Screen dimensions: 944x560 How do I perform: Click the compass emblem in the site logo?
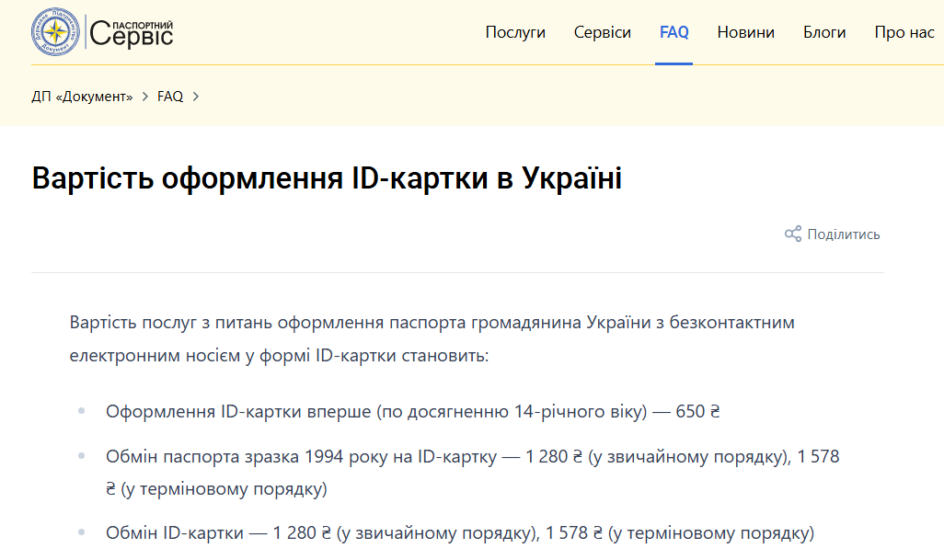point(55,32)
